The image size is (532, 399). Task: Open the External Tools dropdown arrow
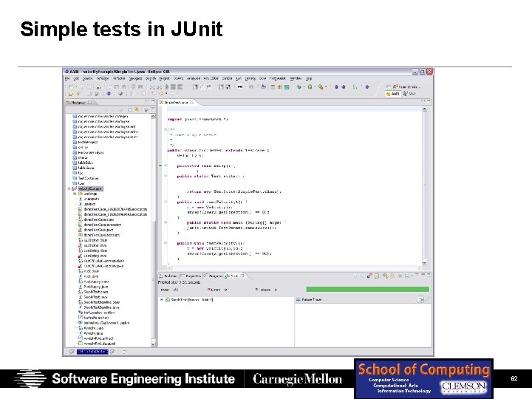pos(326,87)
